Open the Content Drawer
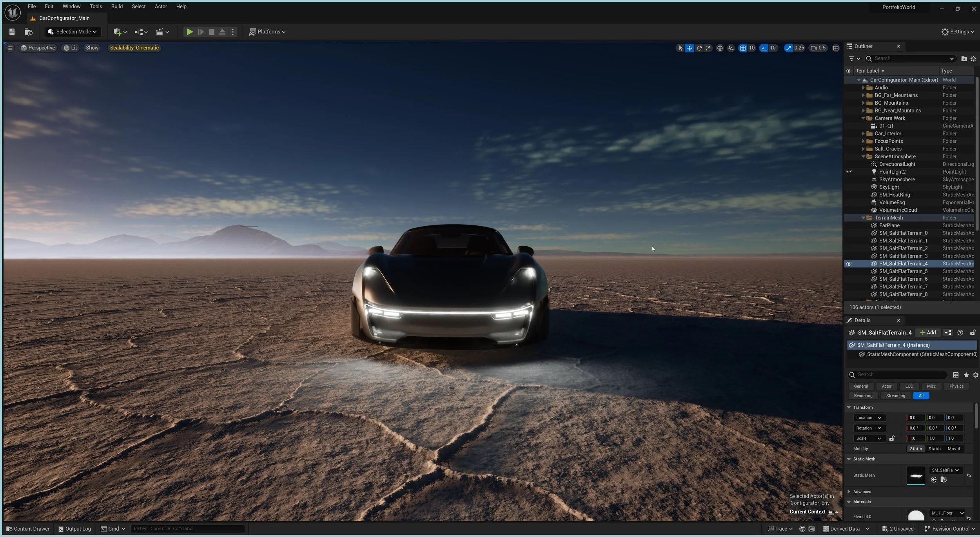This screenshot has height=537, width=980. tap(28, 529)
